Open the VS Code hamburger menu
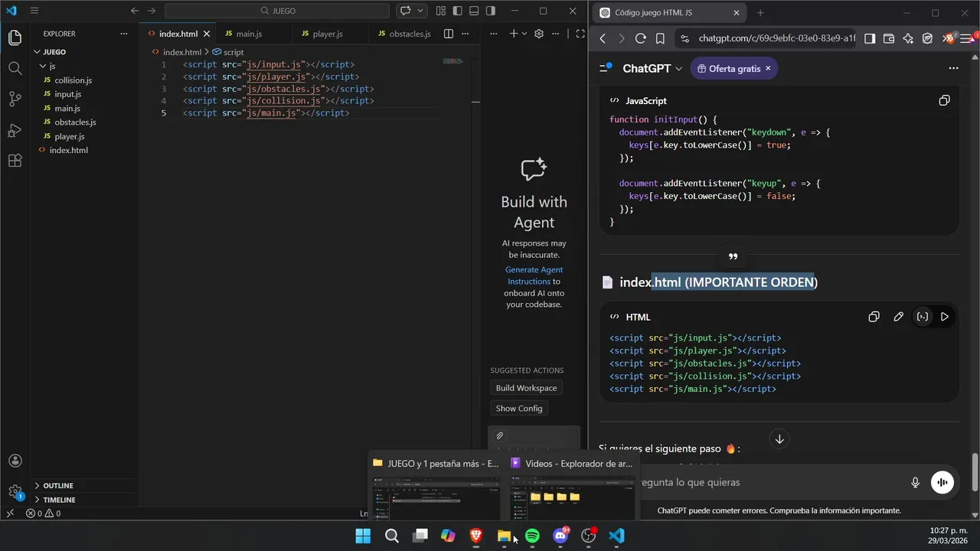The height and width of the screenshot is (551, 980). tap(34, 11)
